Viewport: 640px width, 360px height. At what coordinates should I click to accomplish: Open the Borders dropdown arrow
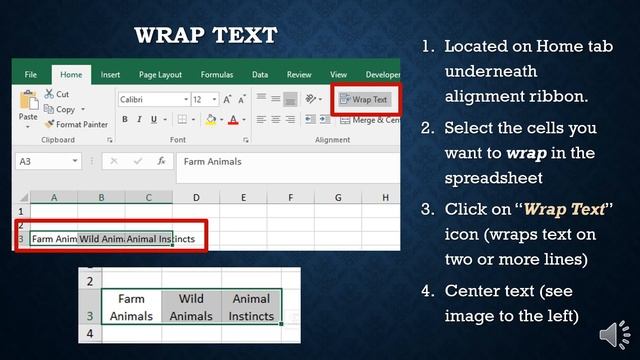(x=193, y=120)
